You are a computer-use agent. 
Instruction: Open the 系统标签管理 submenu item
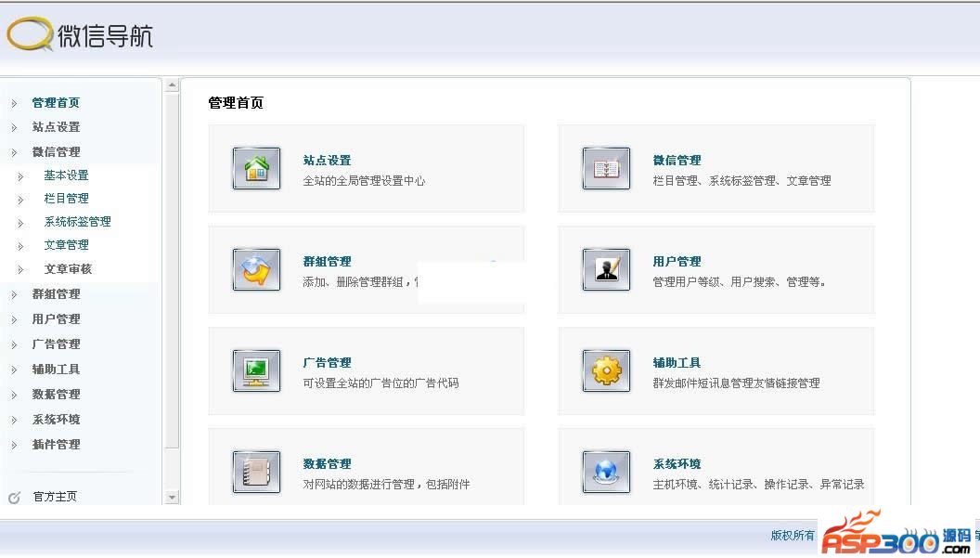click(78, 222)
